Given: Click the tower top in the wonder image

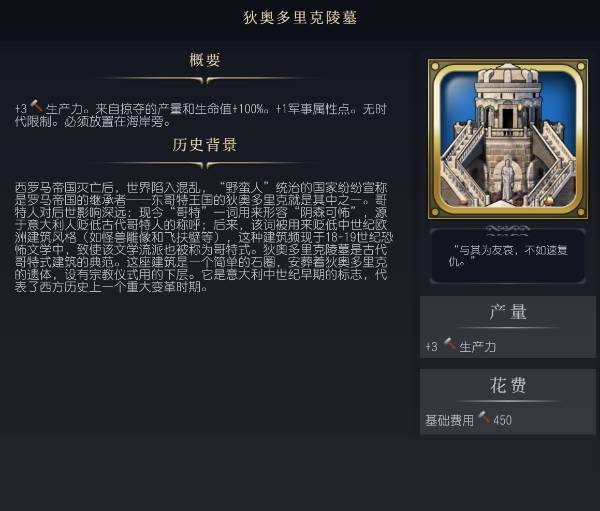Looking at the screenshot, I should pos(508,75).
